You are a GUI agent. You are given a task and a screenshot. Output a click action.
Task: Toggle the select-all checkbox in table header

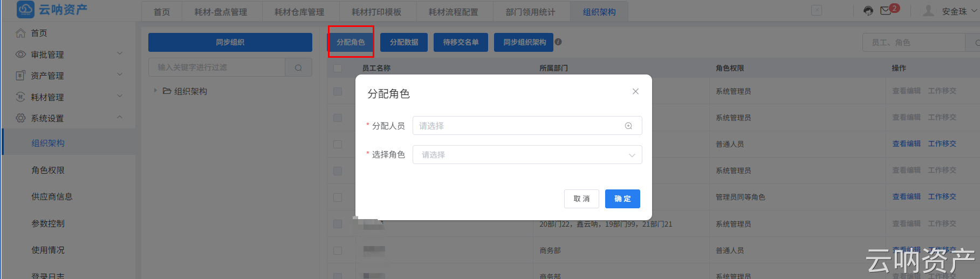click(338, 68)
